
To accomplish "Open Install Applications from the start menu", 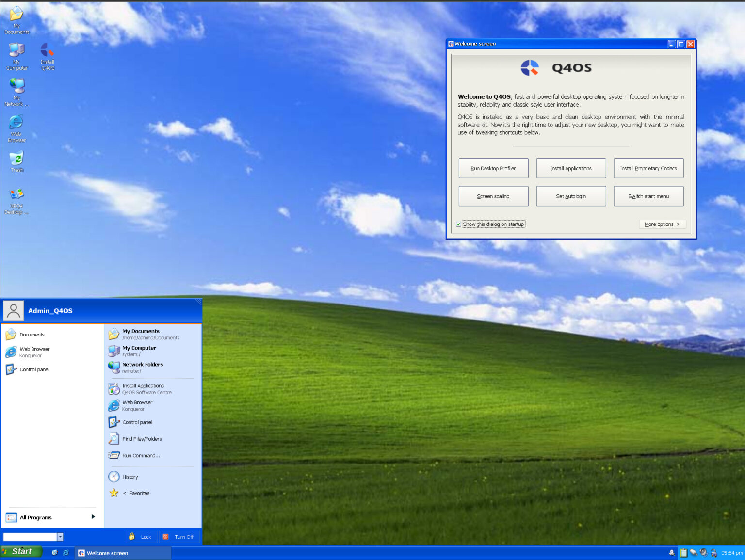I will (144, 388).
